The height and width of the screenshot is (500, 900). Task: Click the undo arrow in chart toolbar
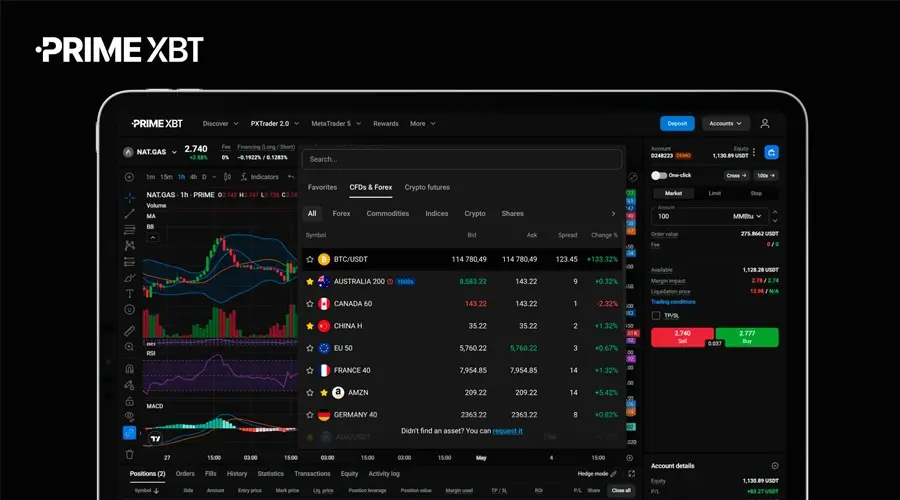click(291, 177)
